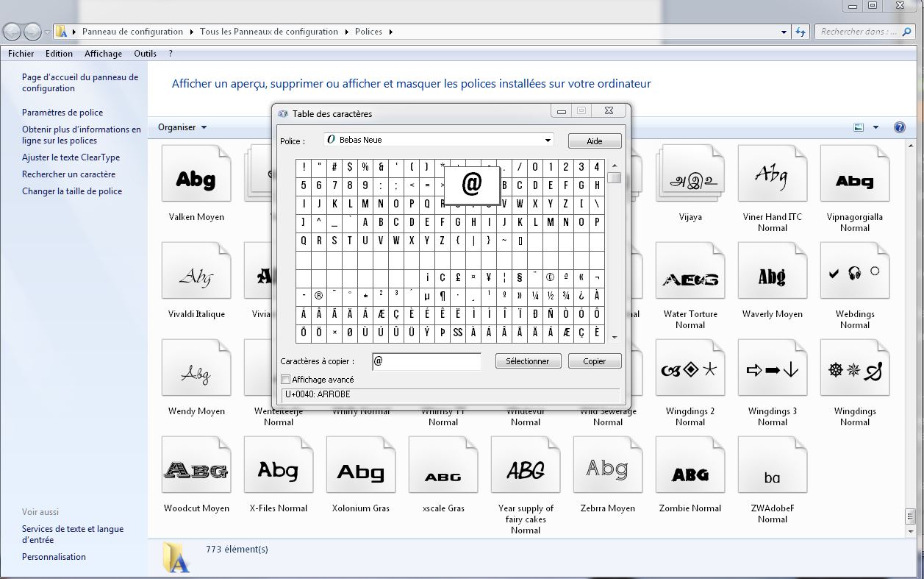Expand the view options dropdown arrow
924x579 pixels.
(x=875, y=127)
